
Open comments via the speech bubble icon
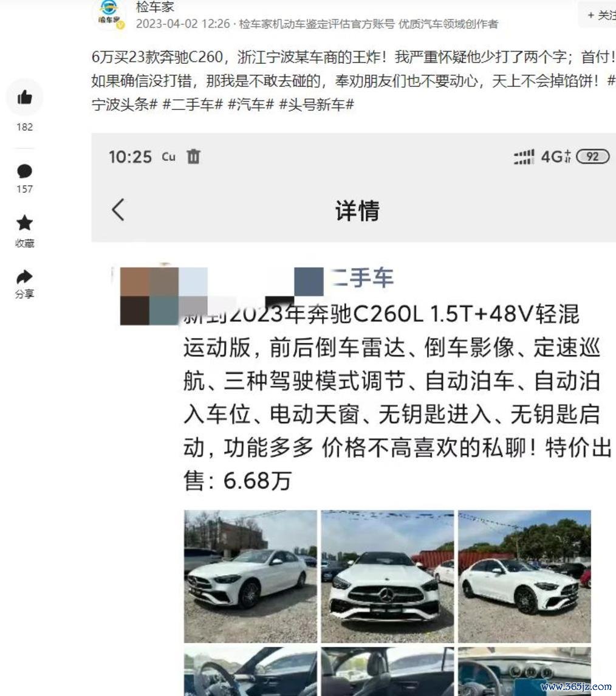[24, 171]
